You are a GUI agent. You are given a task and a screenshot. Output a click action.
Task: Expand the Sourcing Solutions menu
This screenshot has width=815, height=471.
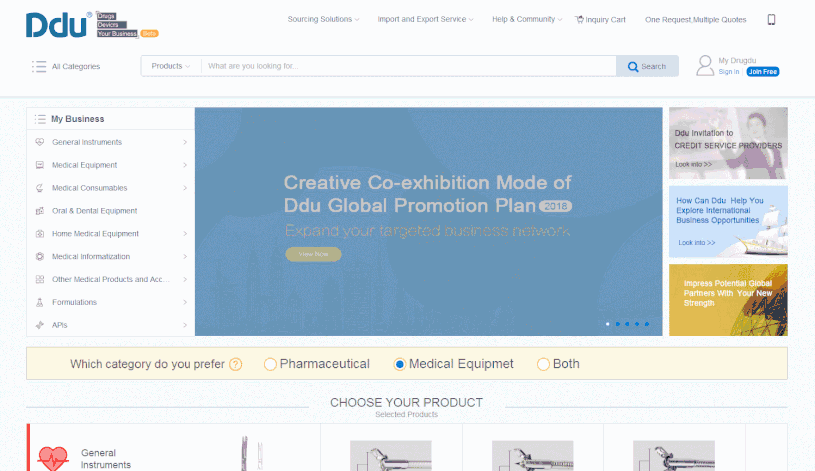(x=324, y=19)
